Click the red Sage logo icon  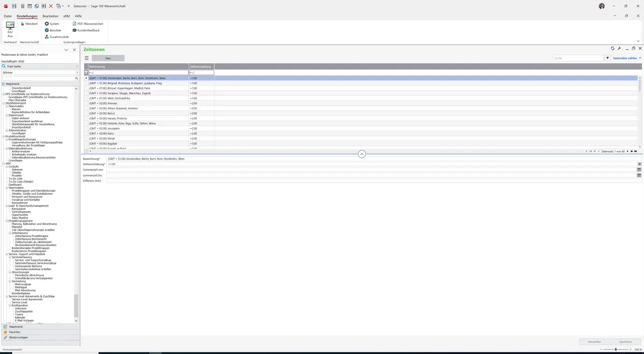coord(5,6)
